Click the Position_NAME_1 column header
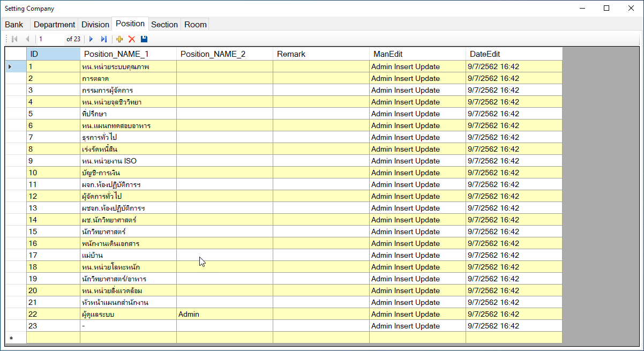Screen dimensions: 644x351 [128, 54]
